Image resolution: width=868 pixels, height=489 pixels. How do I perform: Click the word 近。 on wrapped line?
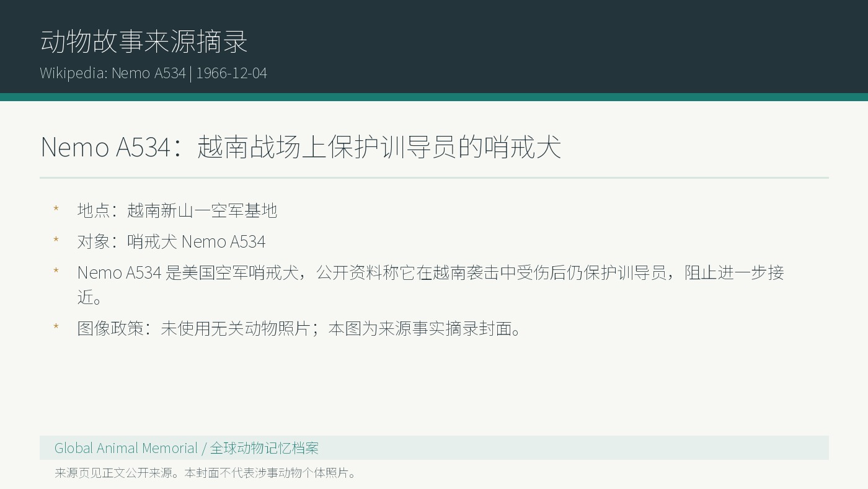90,297
